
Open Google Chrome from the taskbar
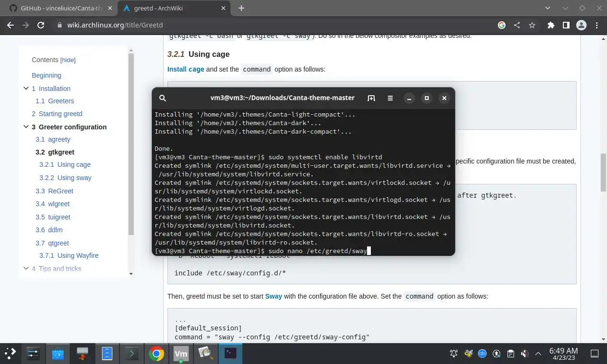(x=156, y=353)
